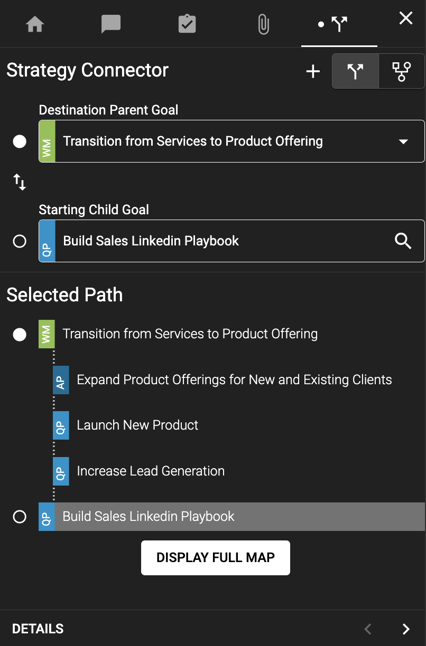Viewport: 426px width, 646px height.
Task: Open the comments chat bubble tab
Action: click(x=111, y=24)
